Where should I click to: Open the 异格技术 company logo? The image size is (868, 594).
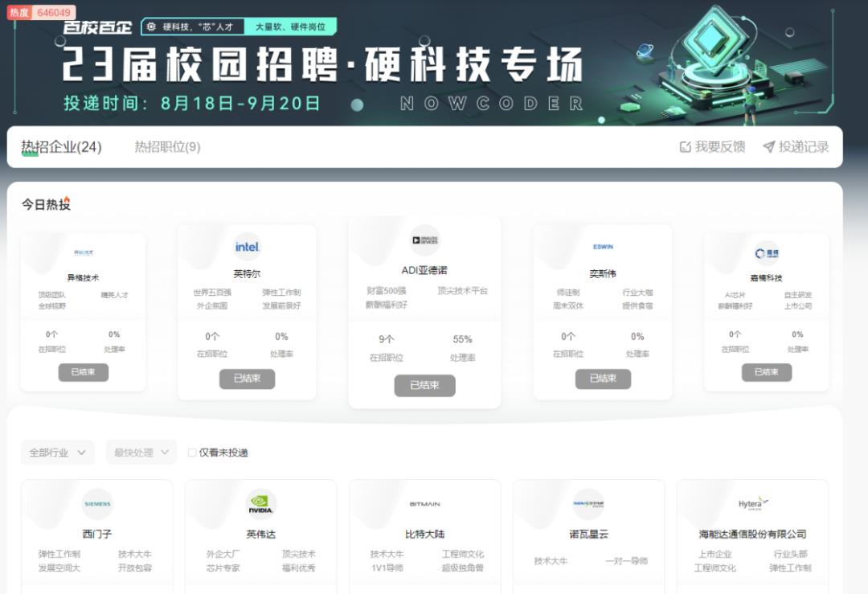(x=84, y=253)
